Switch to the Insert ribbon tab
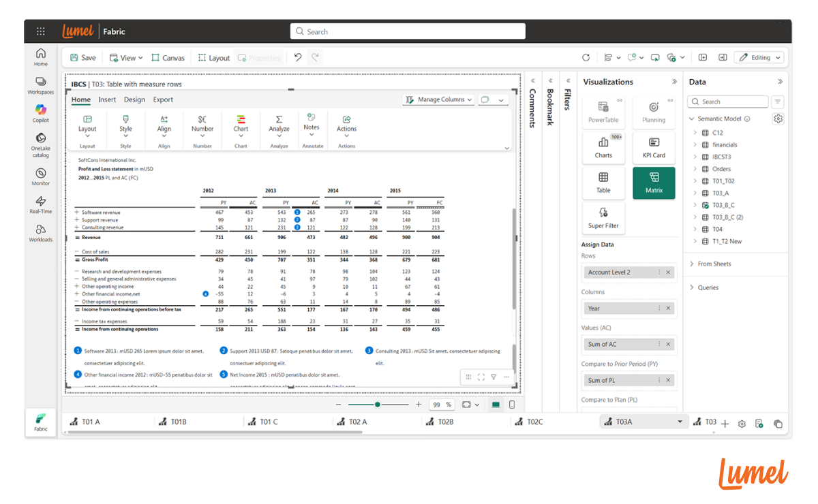 click(107, 99)
